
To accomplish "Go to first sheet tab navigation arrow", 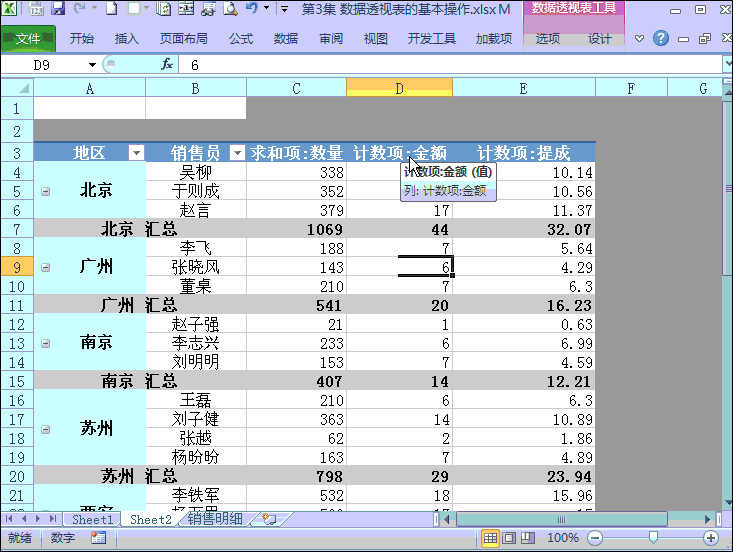I will coord(8,518).
